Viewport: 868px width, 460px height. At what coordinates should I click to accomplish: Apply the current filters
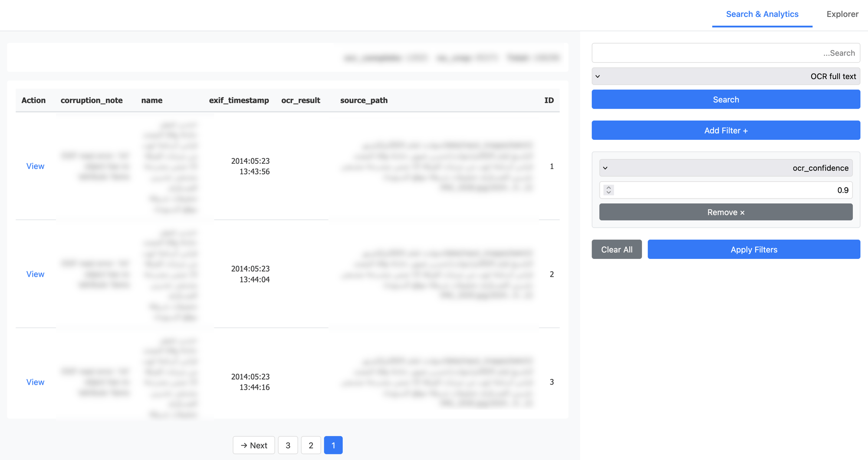coord(754,249)
